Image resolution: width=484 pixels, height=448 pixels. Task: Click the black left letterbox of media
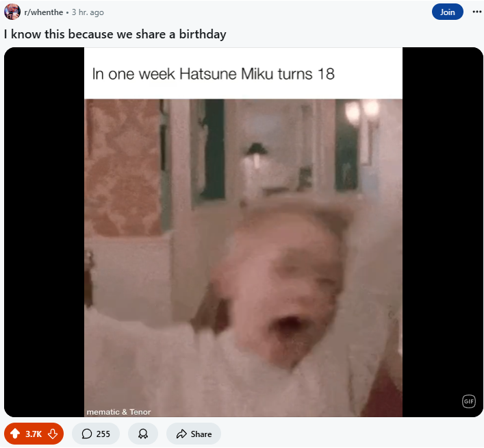[x=44, y=232]
